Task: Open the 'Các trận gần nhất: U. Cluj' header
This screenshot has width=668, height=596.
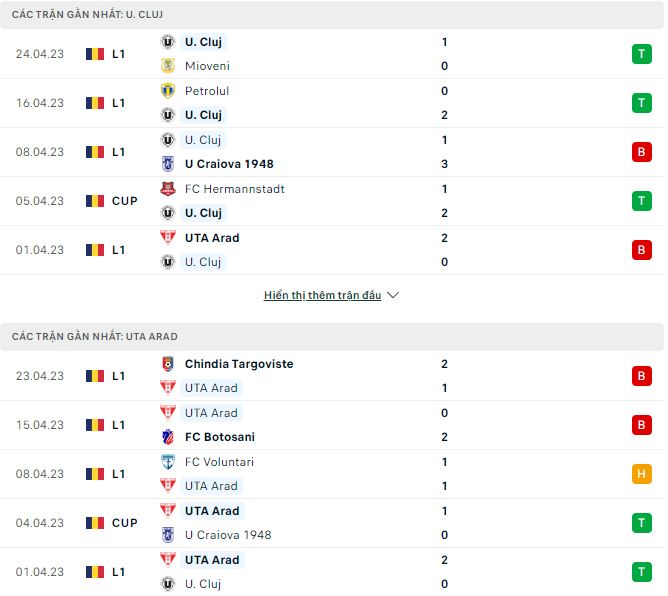Action: 88,15
